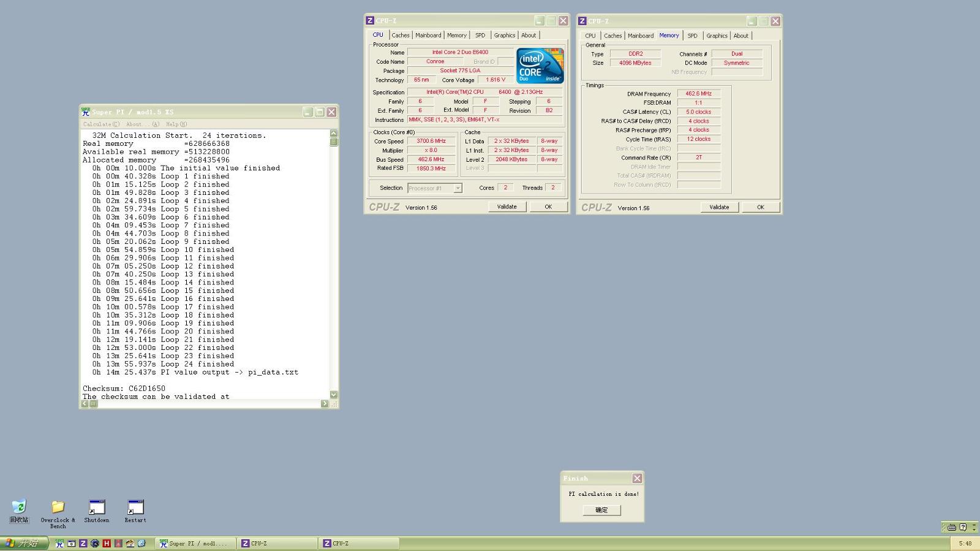Open the Overclock & Bench folder
Viewport: 980px width, 551px height.
pyautogui.click(x=58, y=514)
